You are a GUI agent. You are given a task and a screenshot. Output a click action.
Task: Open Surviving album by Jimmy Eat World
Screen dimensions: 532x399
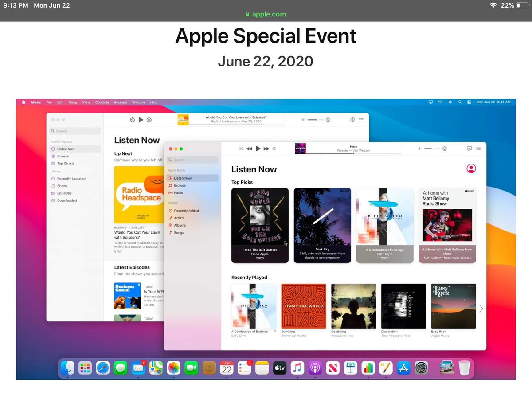[304, 306]
